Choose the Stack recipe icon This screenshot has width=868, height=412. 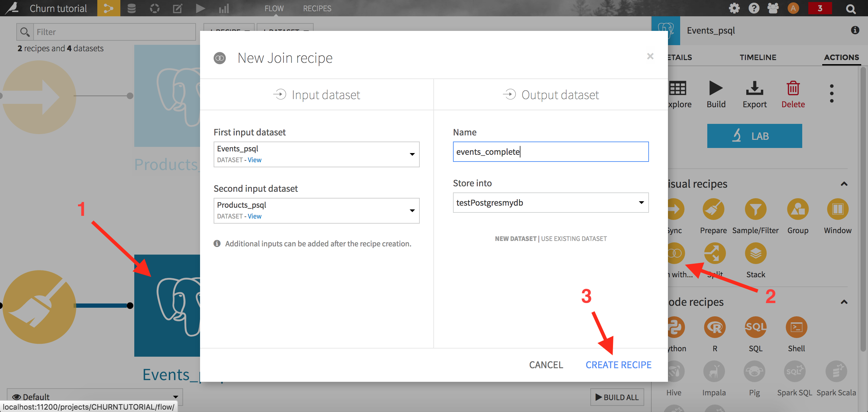tap(755, 254)
